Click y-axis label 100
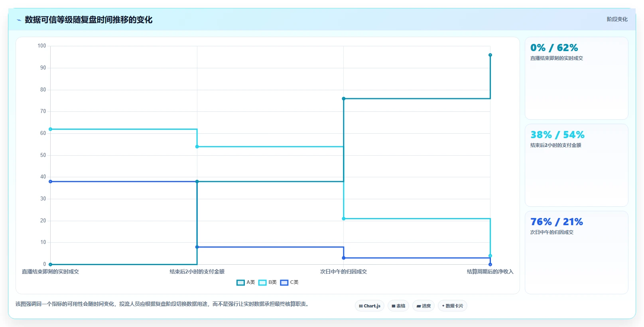This screenshot has height=327, width=644. (x=42, y=46)
